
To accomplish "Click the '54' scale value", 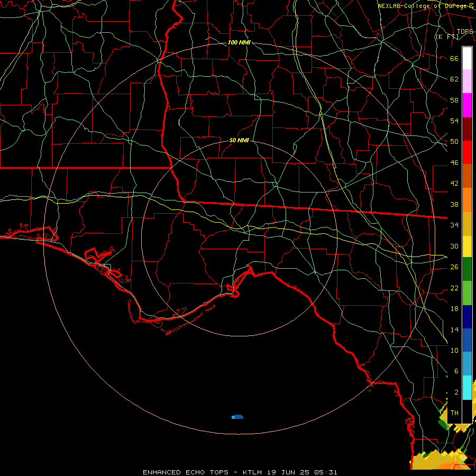I will tap(454, 121).
